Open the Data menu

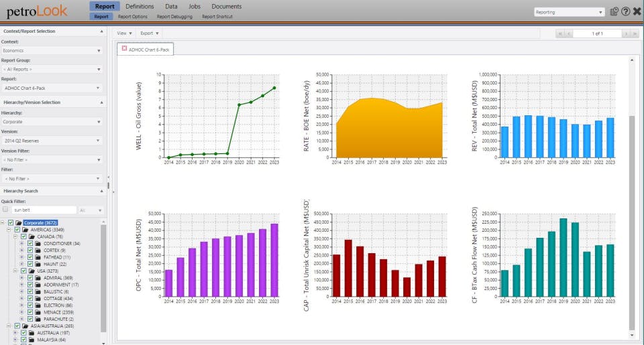pyautogui.click(x=171, y=7)
